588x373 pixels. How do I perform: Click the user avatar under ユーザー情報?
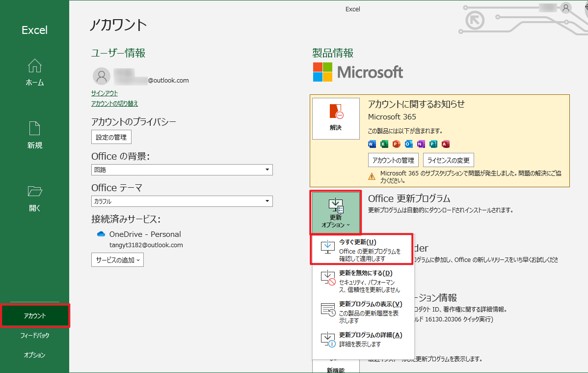[x=101, y=76]
